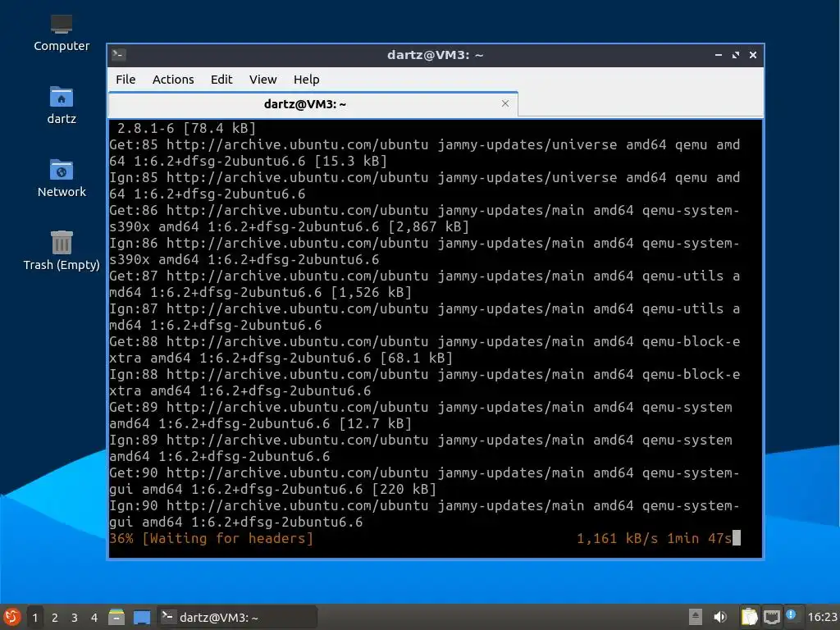
Task: Select the Trash (Empty) desktop icon
Action: [x=62, y=251]
